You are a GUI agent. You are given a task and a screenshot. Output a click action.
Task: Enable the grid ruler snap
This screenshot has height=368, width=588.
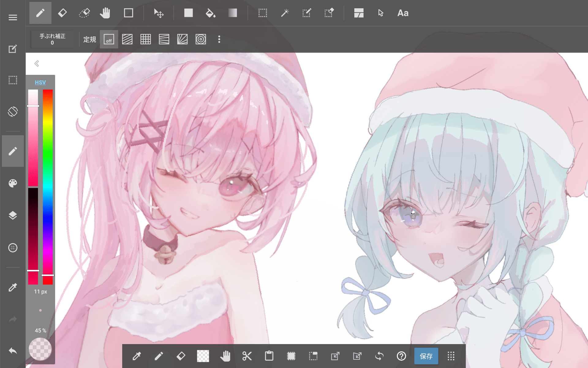point(145,39)
